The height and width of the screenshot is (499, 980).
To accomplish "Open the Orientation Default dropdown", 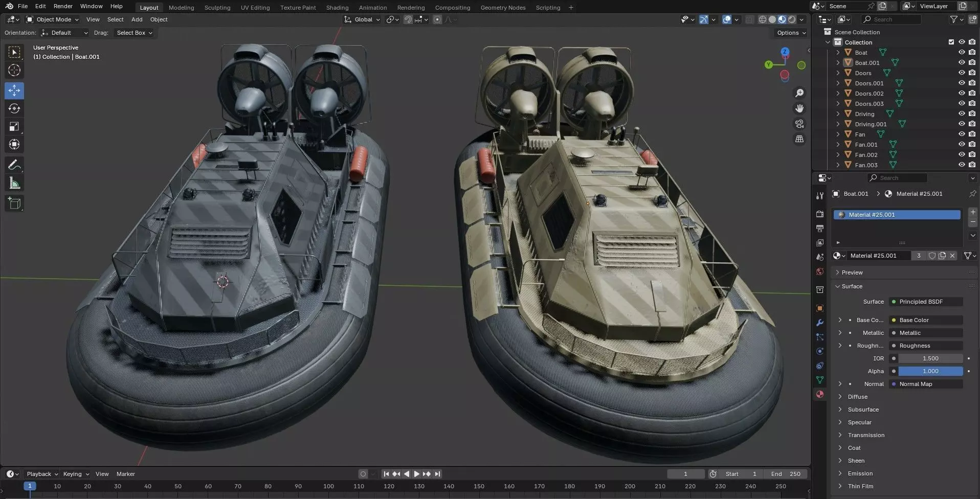I will coord(64,33).
